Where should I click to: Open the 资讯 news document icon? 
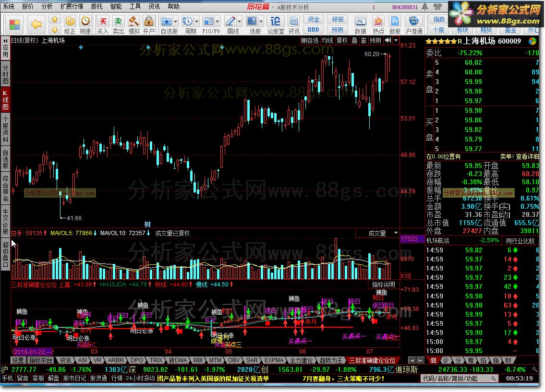(x=294, y=22)
